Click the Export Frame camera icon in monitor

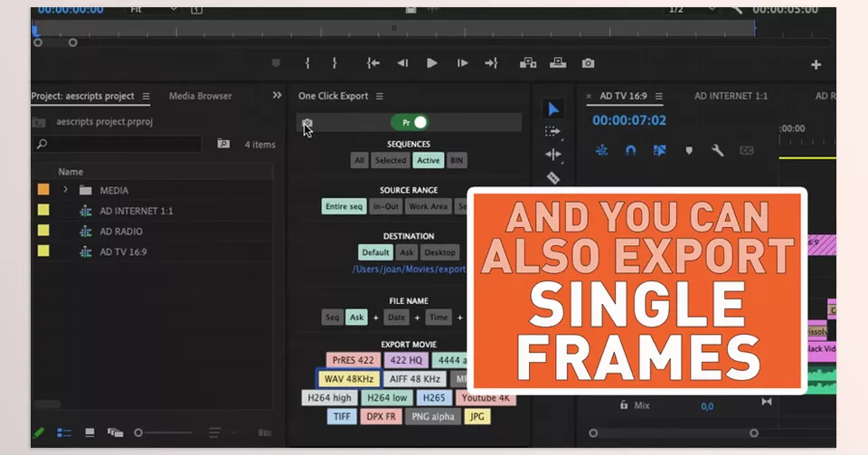[588, 63]
